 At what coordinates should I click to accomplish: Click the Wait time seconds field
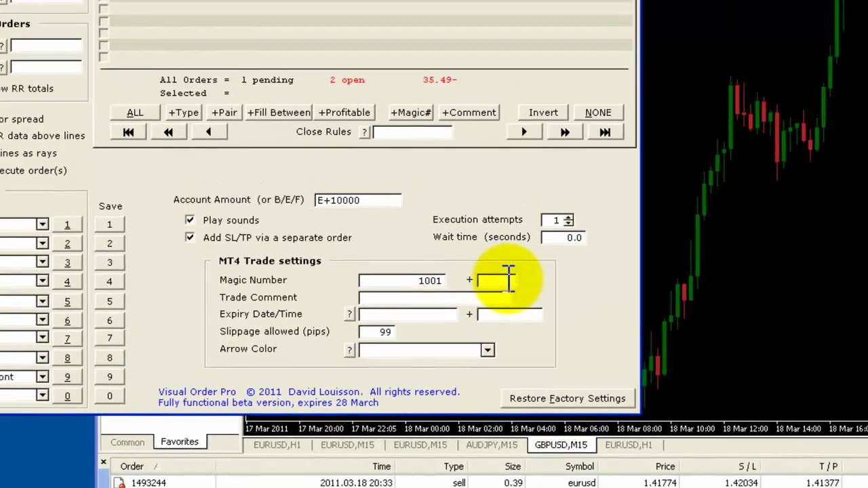[564, 237]
